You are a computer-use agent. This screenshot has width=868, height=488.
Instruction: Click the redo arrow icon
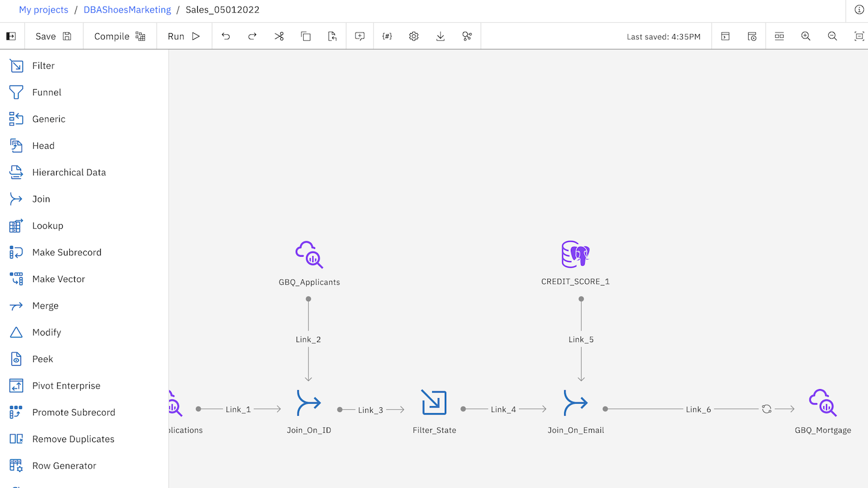pos(253,36)
